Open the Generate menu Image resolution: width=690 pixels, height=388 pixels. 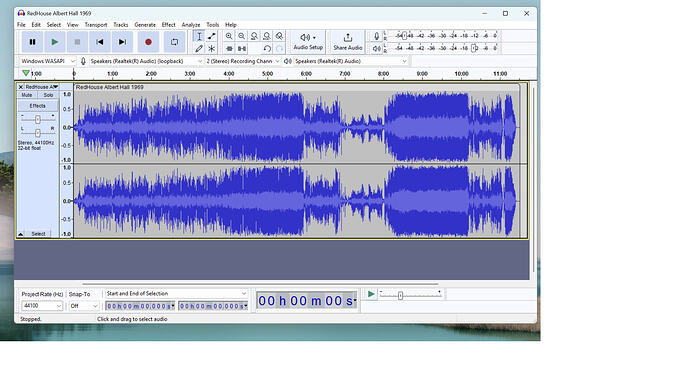coord(145,25)
